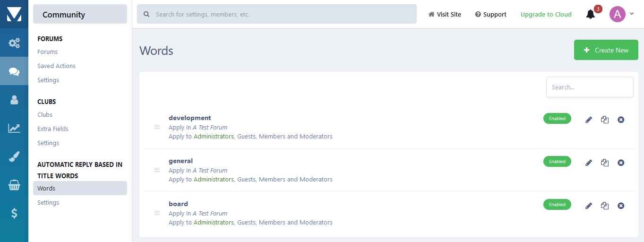644x242 pixels.
Task: Click the Create New button
Action: click(x=606, y=50)
